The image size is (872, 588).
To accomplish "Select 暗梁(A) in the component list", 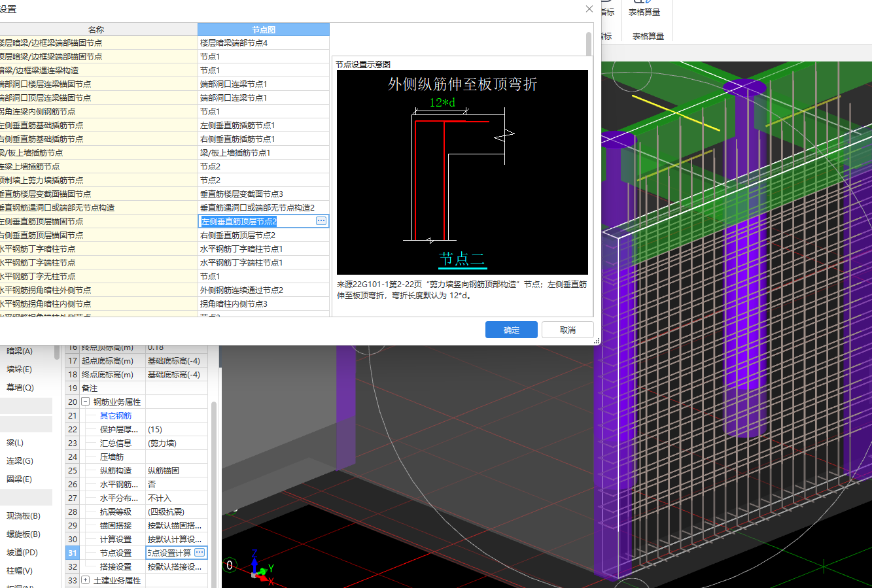I will click(20, 351).
